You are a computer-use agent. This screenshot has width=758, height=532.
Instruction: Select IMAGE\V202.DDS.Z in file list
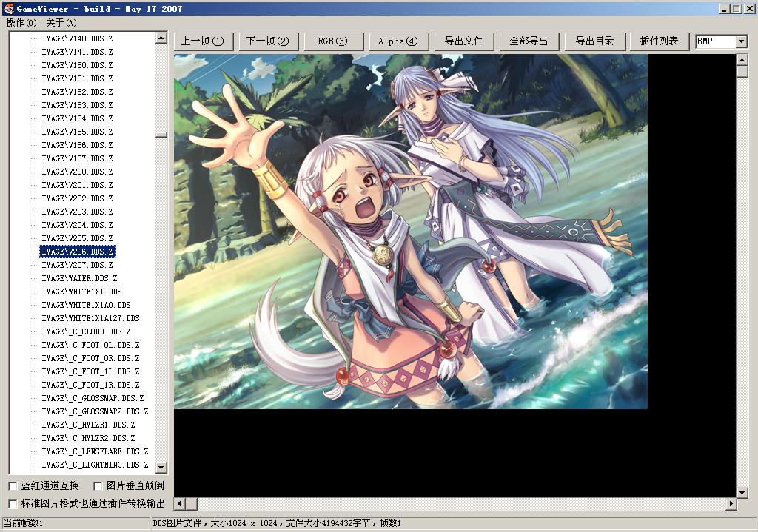click(77, 198)
